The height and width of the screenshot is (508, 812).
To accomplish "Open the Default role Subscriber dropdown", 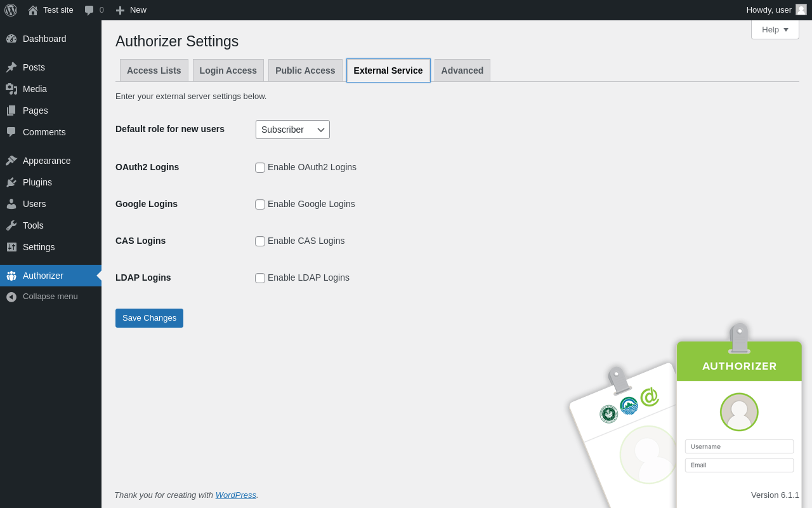I will click(x=292, y=130).
